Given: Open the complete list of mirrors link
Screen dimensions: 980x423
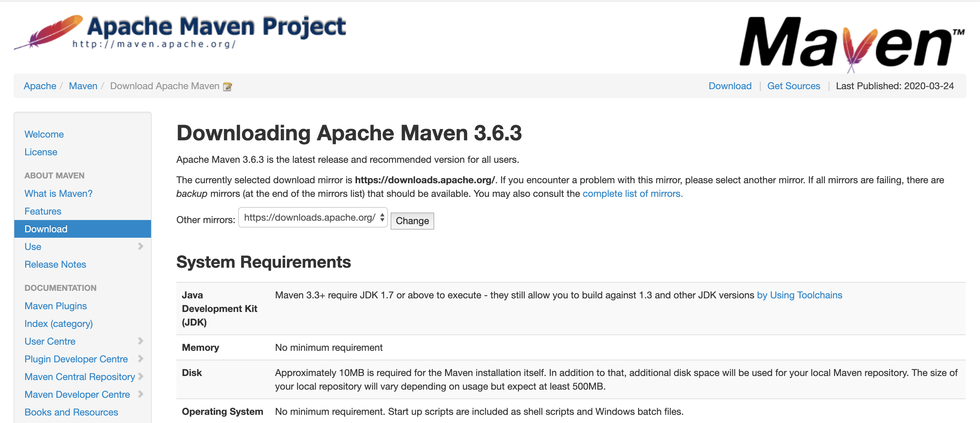Looking at the screenshot, I should [x=632, y=193].
